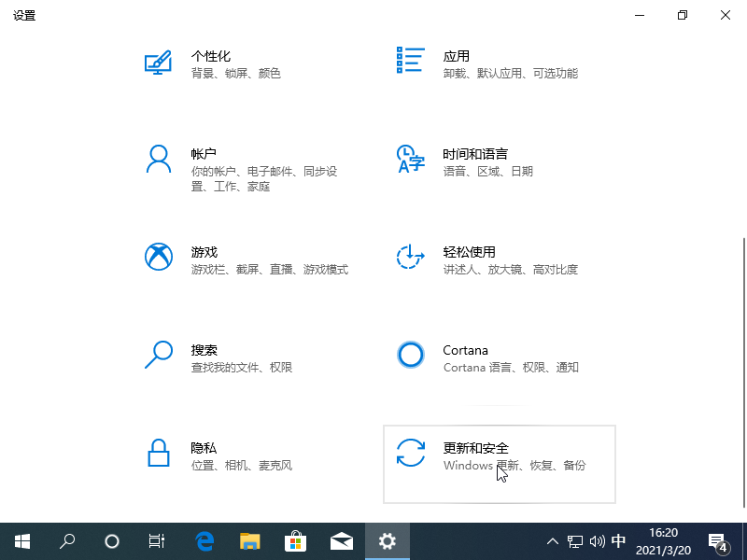
Task: Open the Apps list icon
Action: [411, 60]
